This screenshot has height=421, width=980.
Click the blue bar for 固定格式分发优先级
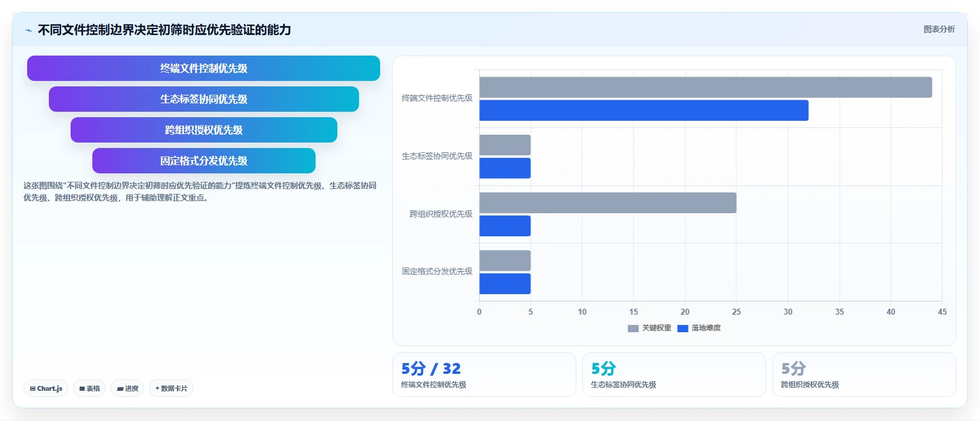pos(505,284)
